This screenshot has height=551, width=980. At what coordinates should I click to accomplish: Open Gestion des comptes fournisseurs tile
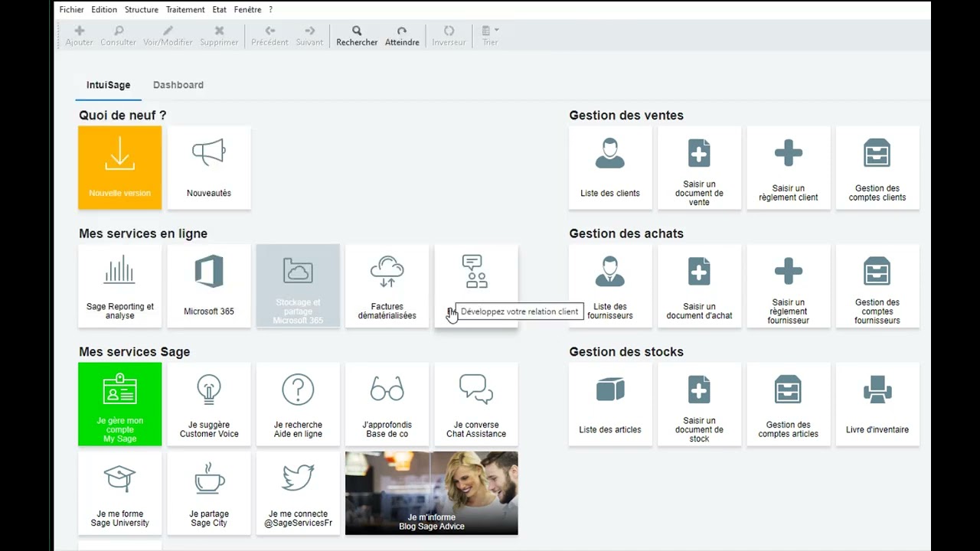coord(877,286)
